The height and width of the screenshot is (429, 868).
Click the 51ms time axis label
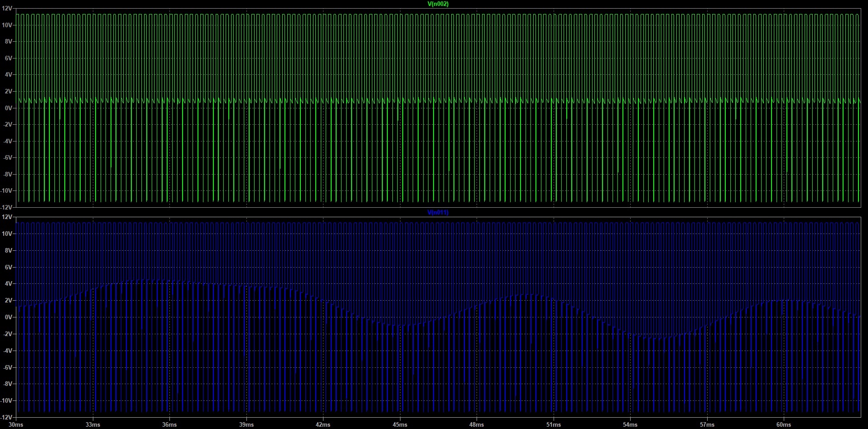pos(554,425)
